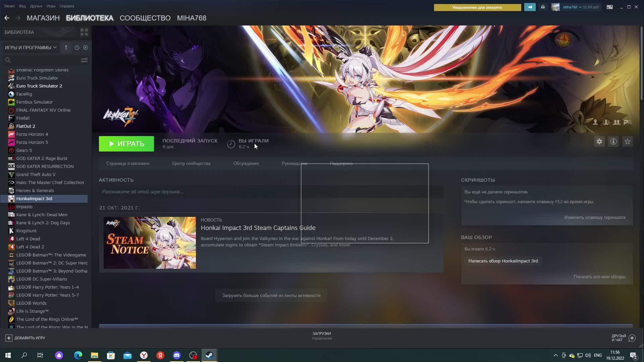
Task: Open the Игры menu
Action: [51, 6]
